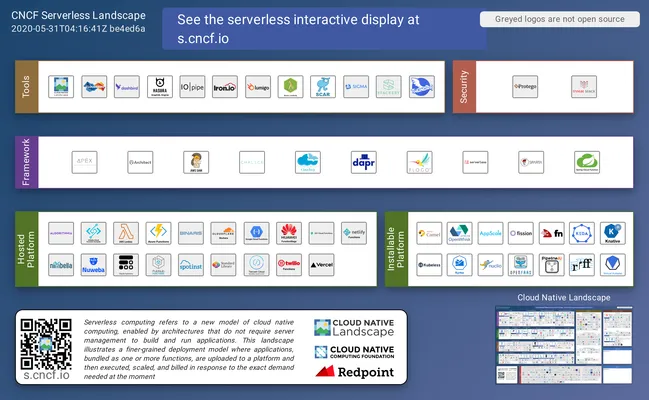Click the Iron.io logo in Tools
Image resolution: width=649 pixels, height=400 pixels.
point(225,87)
